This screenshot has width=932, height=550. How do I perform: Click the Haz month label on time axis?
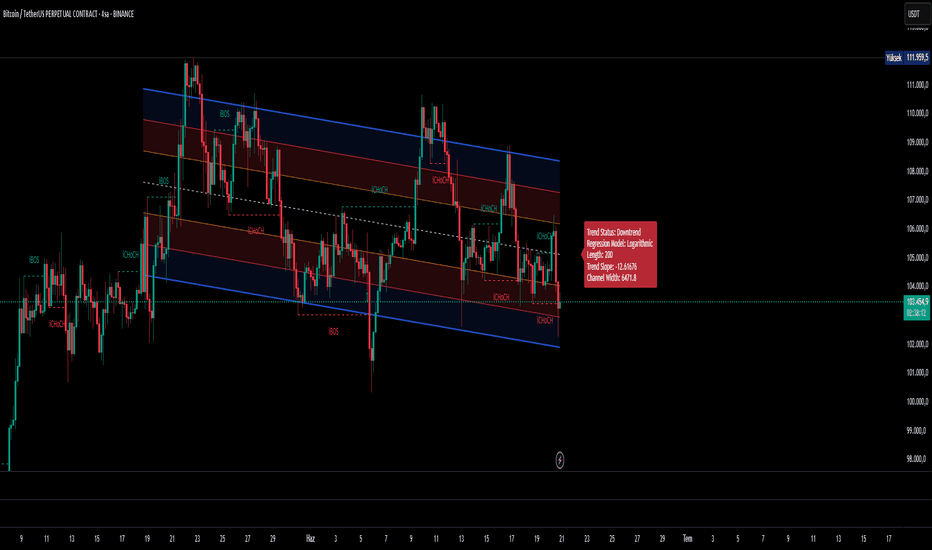tap(310, 539)
